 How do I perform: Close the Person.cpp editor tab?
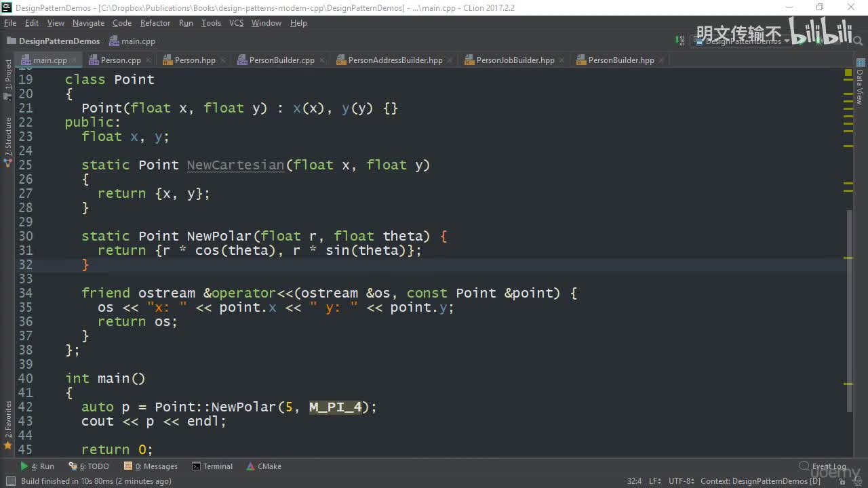point(147,60)
